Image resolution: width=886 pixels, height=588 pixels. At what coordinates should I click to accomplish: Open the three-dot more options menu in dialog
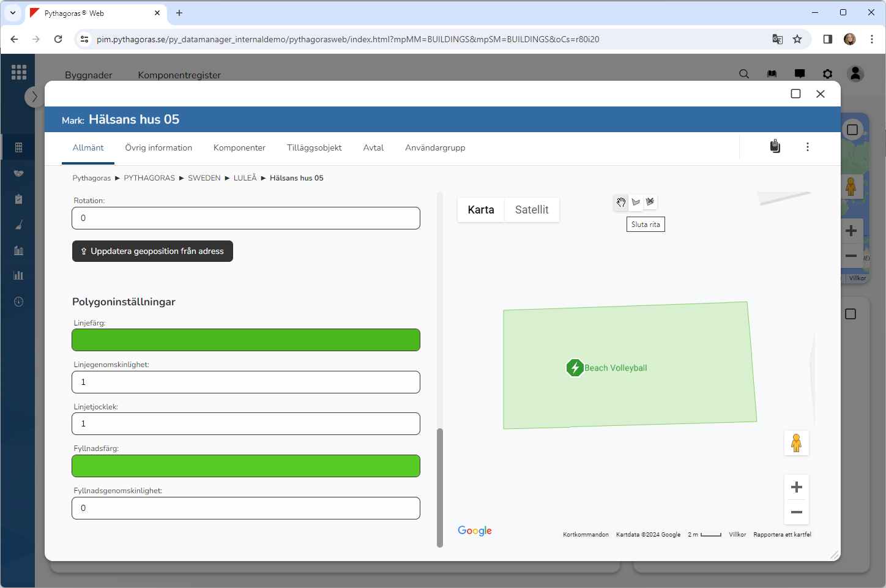tap(807, 147)
